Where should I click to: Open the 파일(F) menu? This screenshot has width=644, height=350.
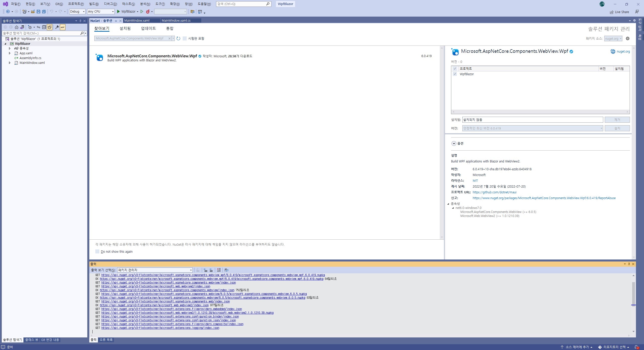pos(16,4)
